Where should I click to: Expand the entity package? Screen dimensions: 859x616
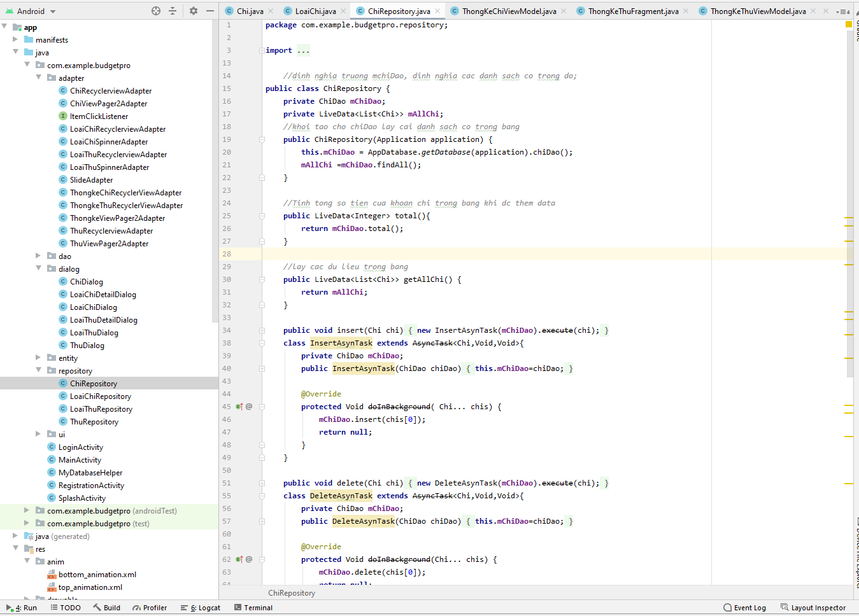39,358
